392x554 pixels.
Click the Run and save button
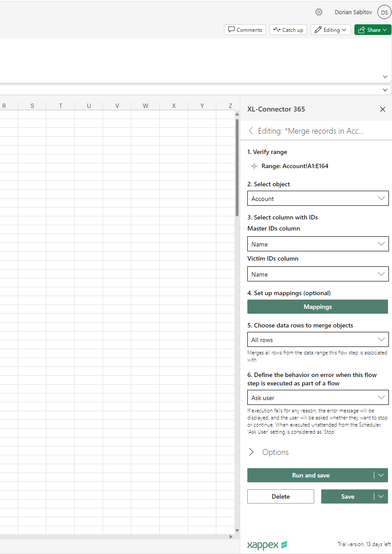(x=311, y=475)
